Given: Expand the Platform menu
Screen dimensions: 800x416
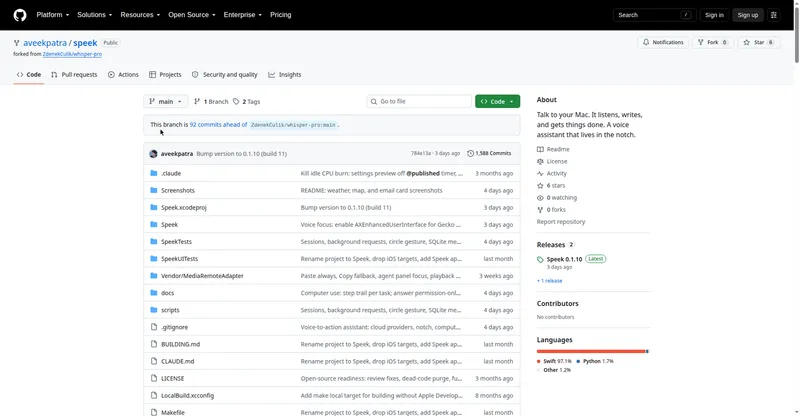Looking at the screenshot, I should (x=53, y=15).
